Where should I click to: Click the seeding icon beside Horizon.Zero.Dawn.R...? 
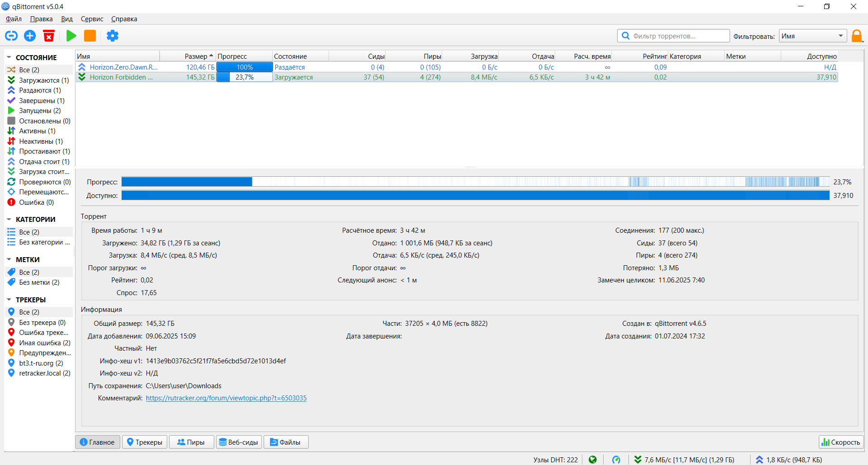coord(82,67)
